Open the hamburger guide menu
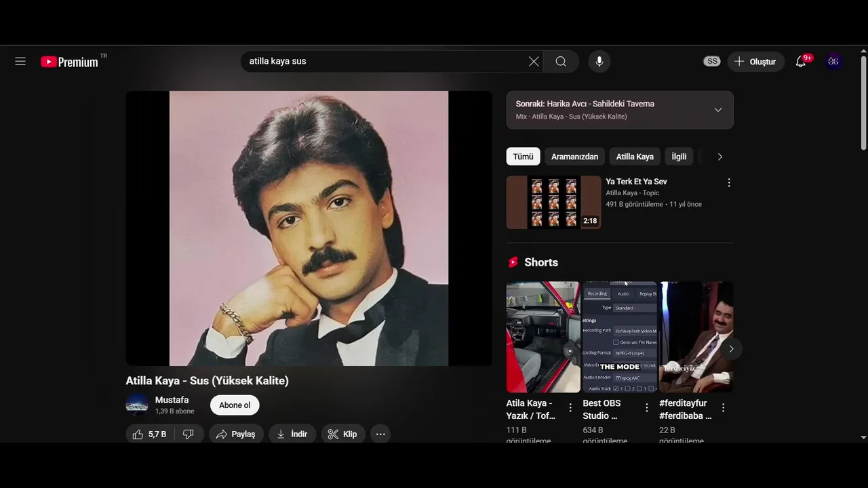 [20, 62]
